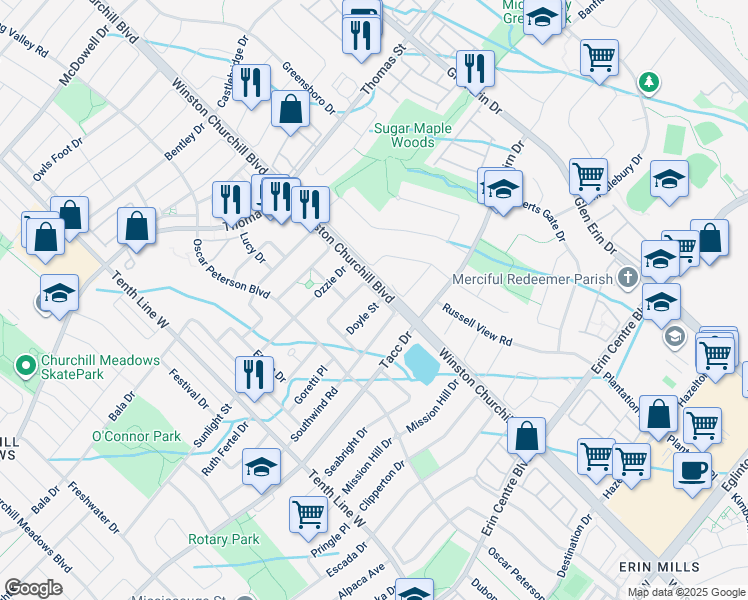Click the restaurant marker near Castlebridge Dr
The height and width of the screenshot is (600, 748).
251,83
